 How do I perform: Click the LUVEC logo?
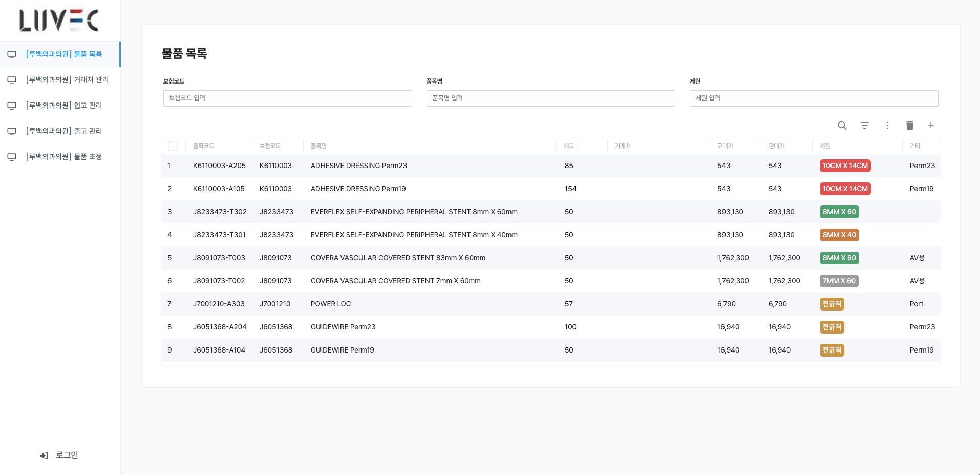point(59,20)
